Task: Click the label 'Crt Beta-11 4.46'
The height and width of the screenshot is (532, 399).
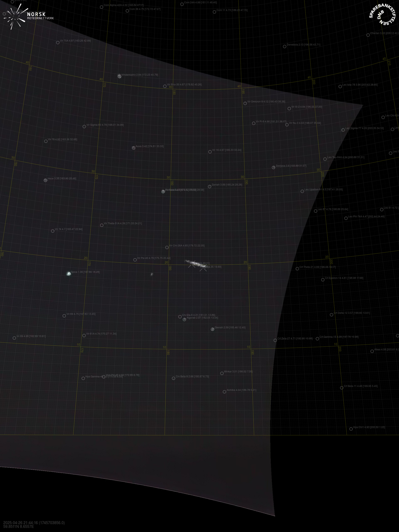Action: point(353,386)
